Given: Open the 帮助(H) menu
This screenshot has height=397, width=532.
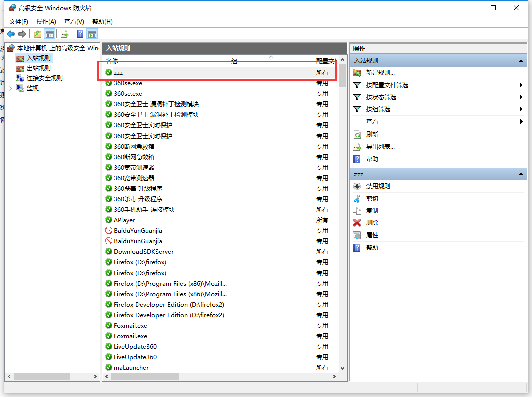Looking at the screenshot, I should 102,22.
